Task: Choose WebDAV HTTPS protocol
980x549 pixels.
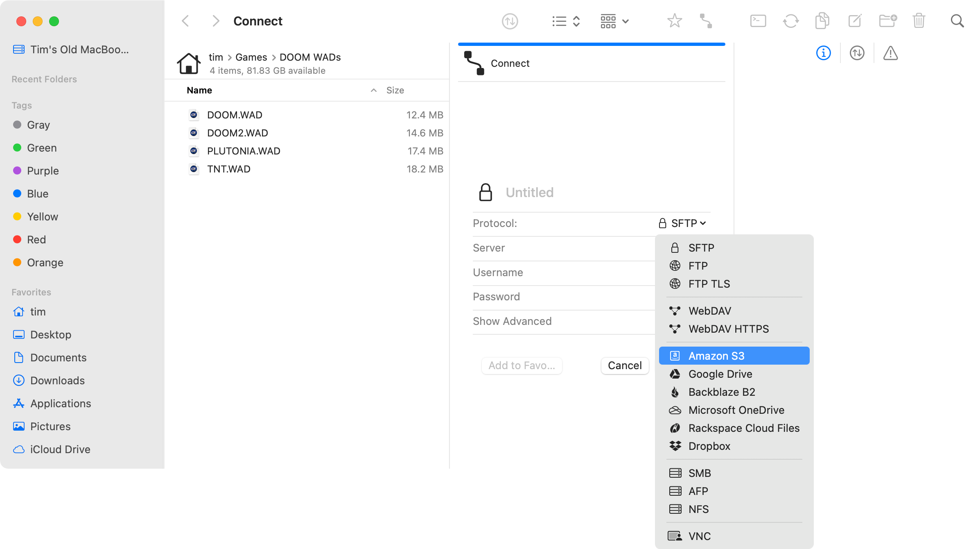Action: pos(734,329)
